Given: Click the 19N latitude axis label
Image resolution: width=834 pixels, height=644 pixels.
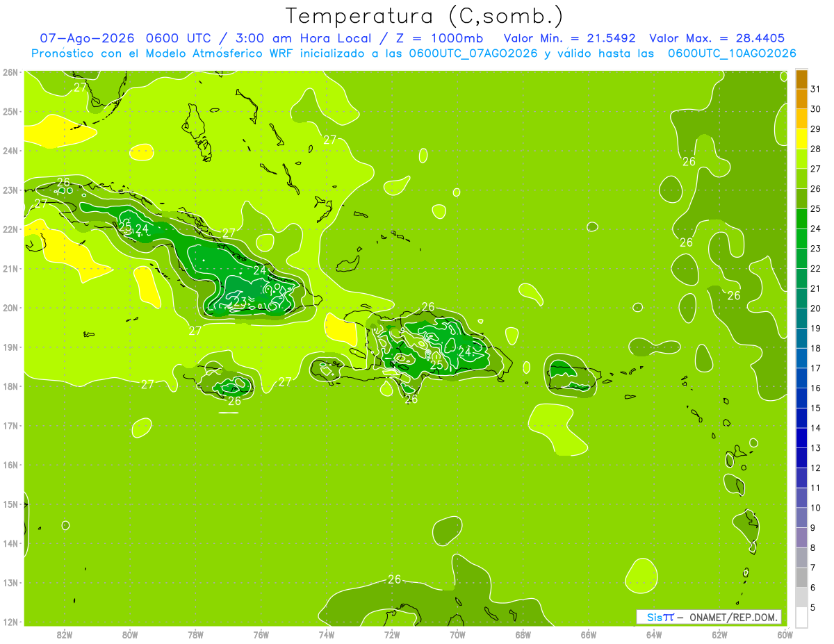Looking at the screenshot, I should tap(11, 347).
